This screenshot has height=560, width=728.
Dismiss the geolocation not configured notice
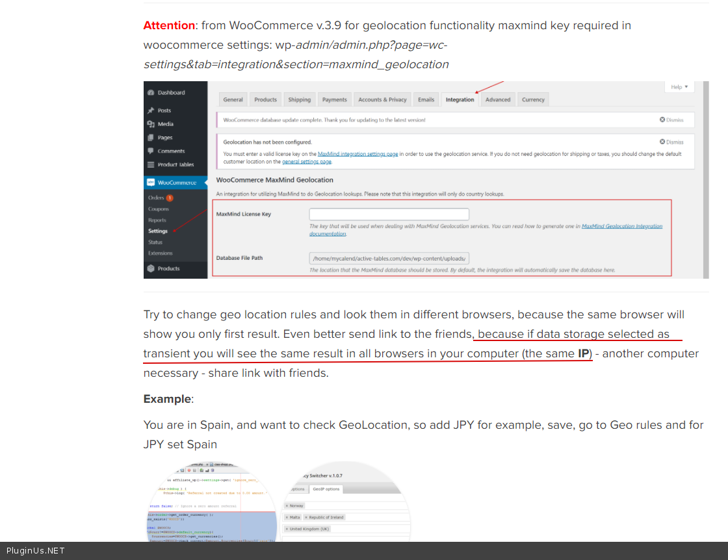[x=671, y=142]
